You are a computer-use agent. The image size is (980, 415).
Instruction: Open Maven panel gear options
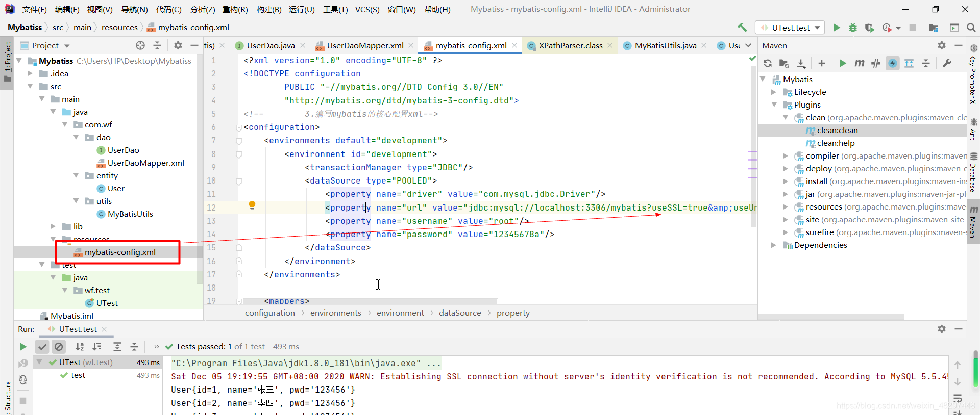(942, 45)
